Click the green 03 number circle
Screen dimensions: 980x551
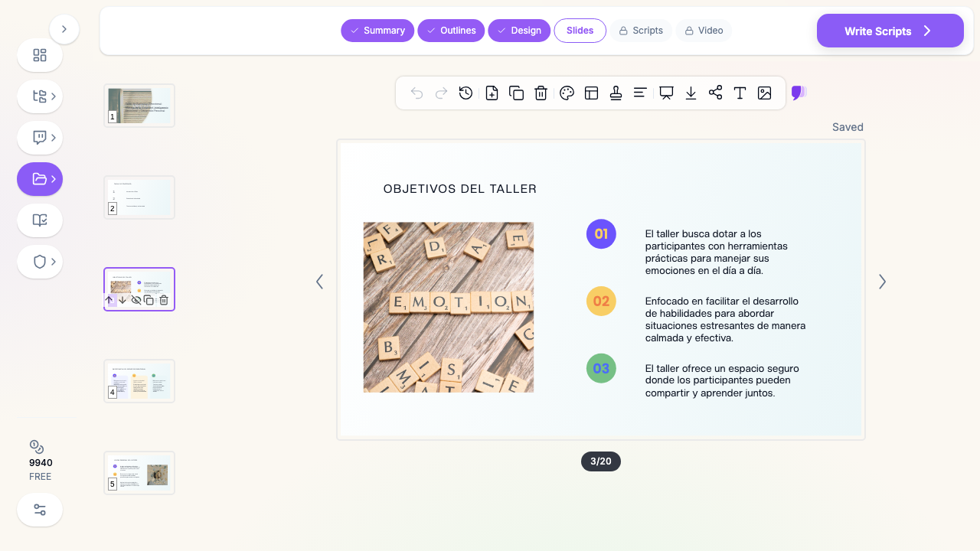point(601,368)
